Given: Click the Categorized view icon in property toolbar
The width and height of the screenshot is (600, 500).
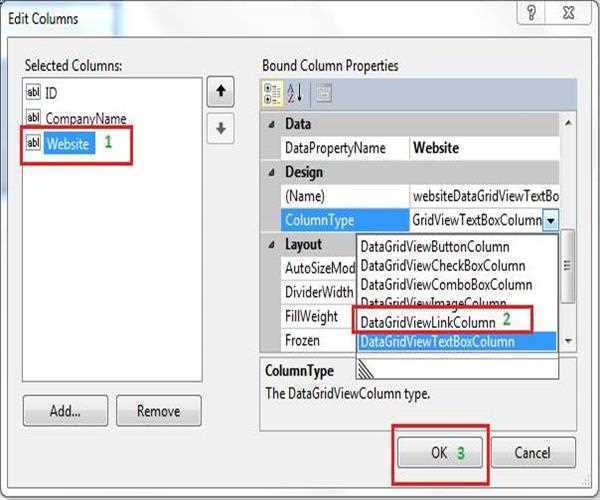Looking at the screenshot, I should coord(272,93).
